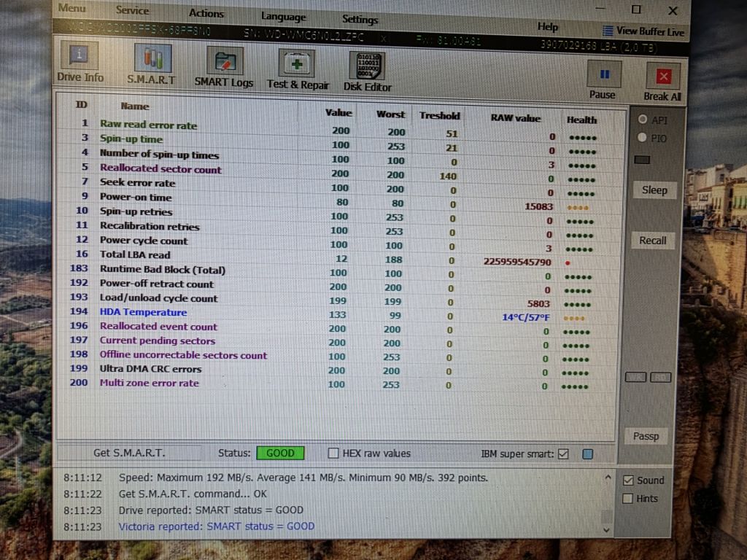Screen dimensions: 747x560
Task: Open the Settings menu
Action: 360,19
